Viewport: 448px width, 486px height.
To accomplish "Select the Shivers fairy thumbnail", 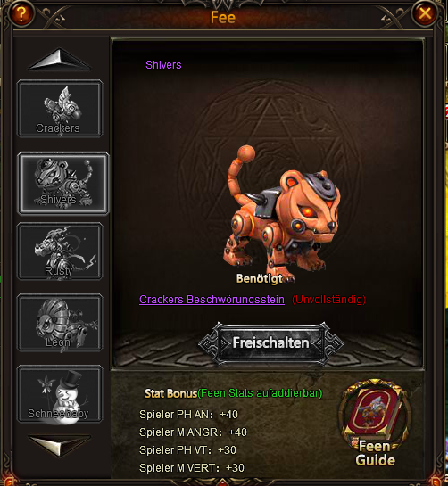I will click(x=63, y=183).
